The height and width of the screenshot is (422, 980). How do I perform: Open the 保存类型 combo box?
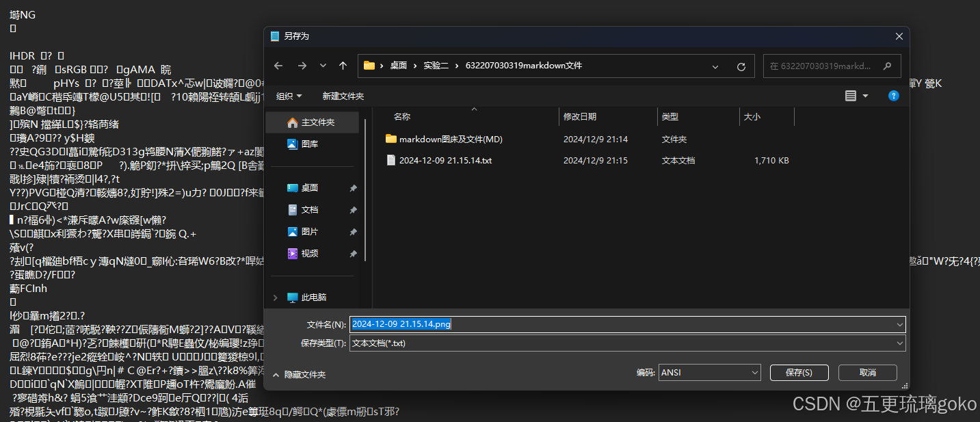click(x=628, y=343)
